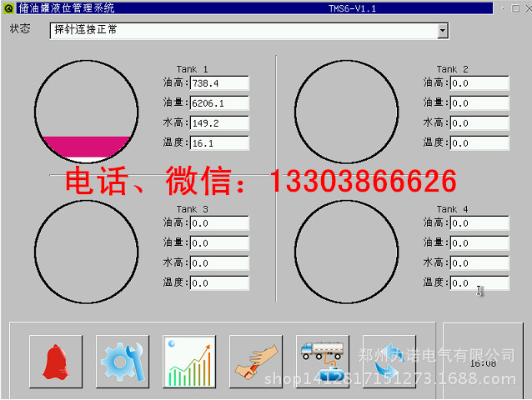Click Tank 2 oil volume field
This screenshot has width=532, height=400.
[x=479, y=103]
